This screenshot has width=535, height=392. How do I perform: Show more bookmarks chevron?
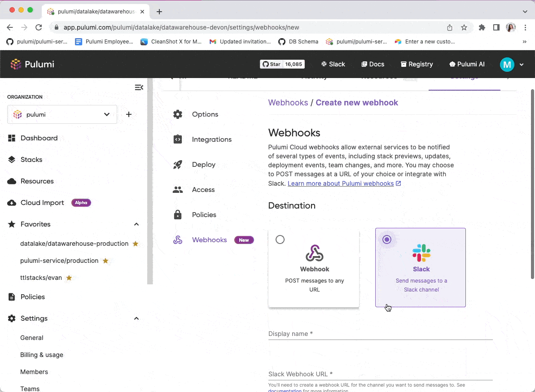[524, 42]
